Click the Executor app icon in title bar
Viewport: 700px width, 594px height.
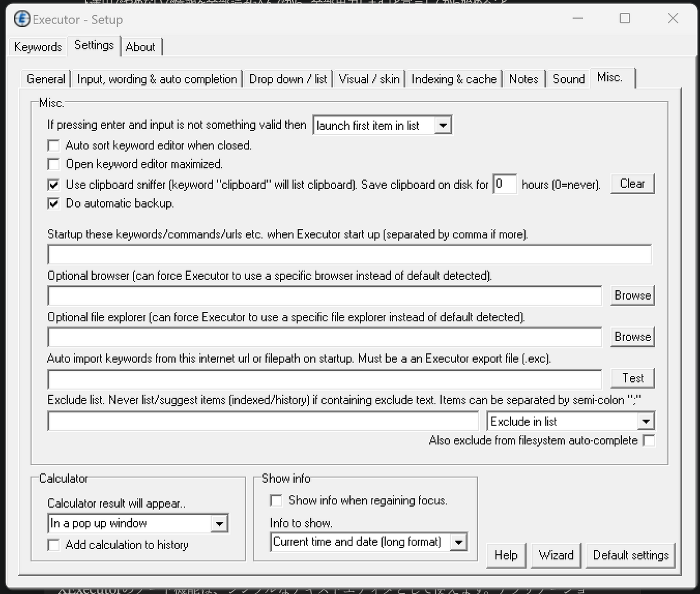[22, 19]
